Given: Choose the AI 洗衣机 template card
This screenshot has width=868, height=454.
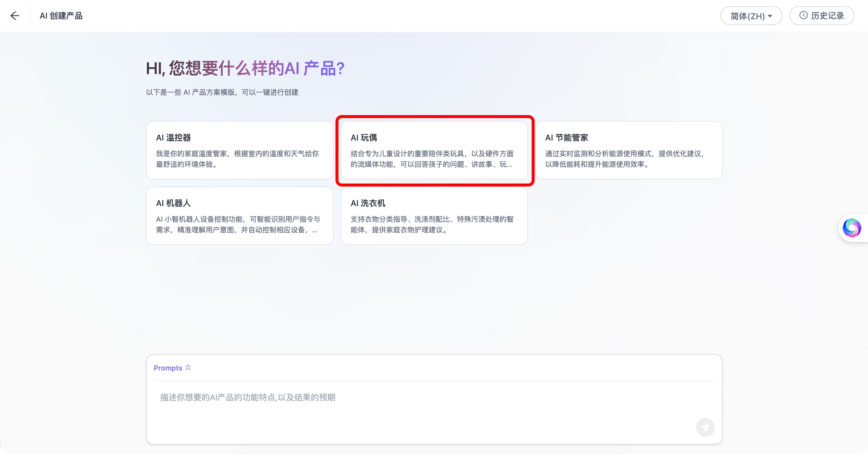Looking at the screenshot, I should [434, 216].
